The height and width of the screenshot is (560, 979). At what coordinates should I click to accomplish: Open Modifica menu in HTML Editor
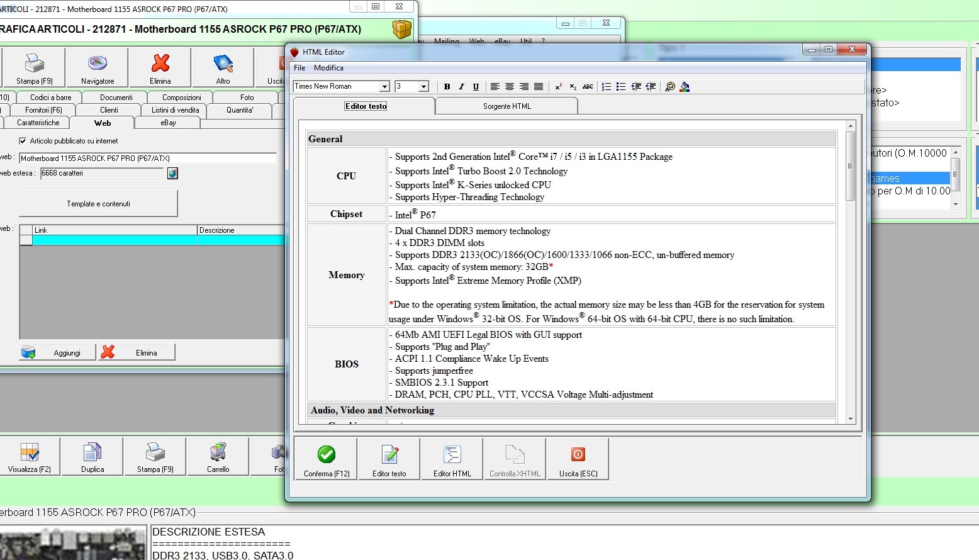click(x=328, y=68)
